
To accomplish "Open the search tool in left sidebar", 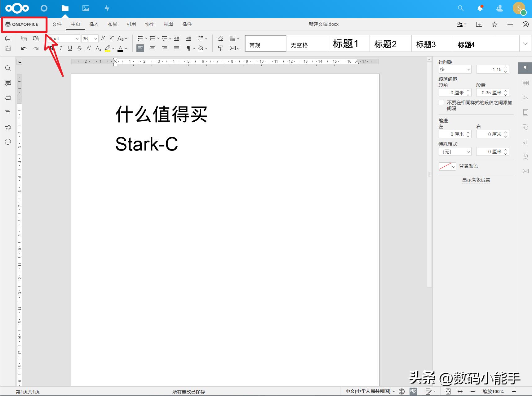I will [8, 68].
